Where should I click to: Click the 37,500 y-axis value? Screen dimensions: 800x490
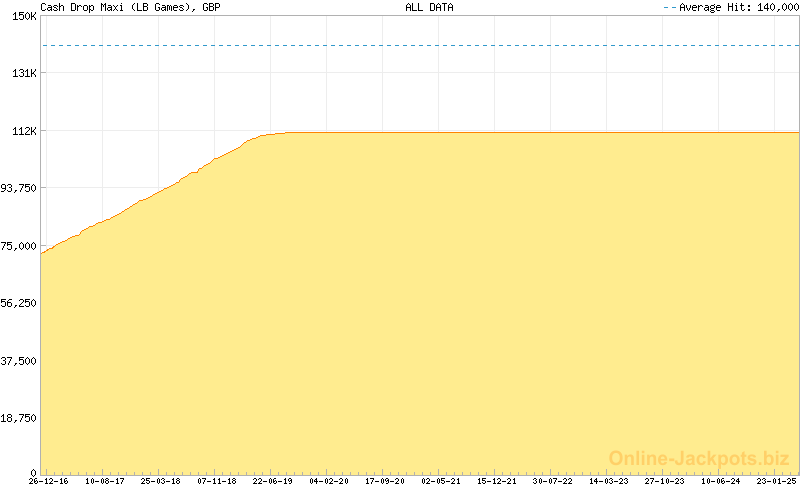coord(19,361)
